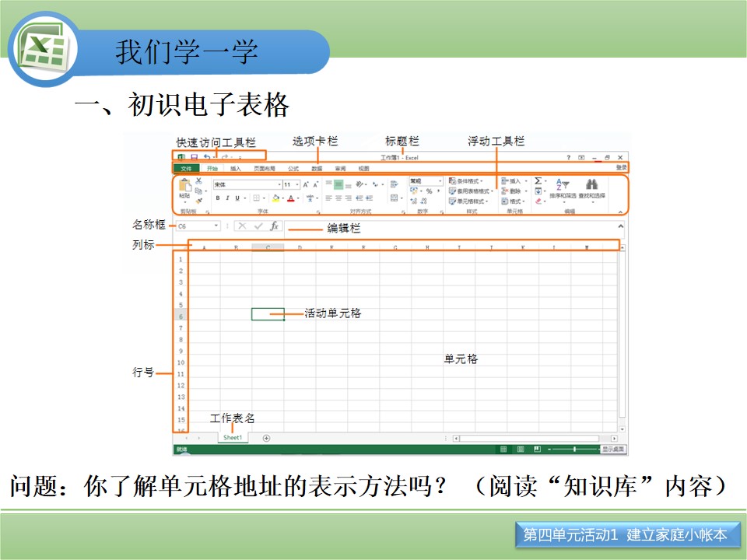Open the font name 宋体 dropdown
The height and width of the screenshot is (560, 747).
[247, 184]
